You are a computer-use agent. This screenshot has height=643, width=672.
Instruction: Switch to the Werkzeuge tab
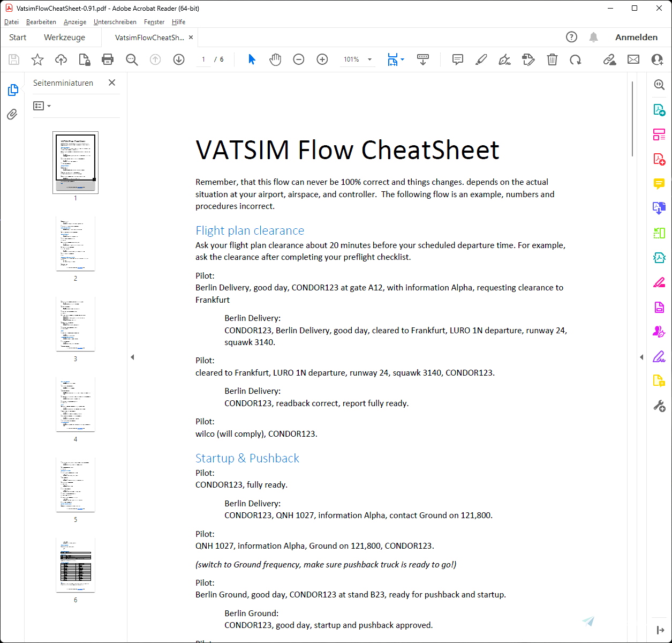click(x=64, y=37)
